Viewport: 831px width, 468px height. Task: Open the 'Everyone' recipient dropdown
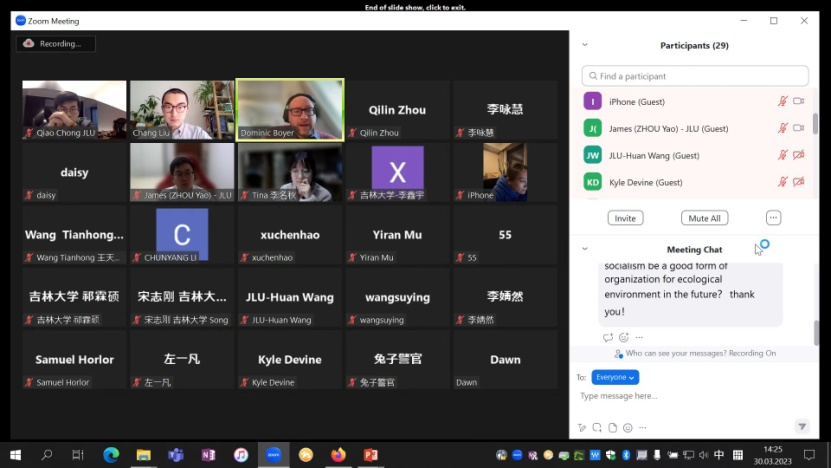click(x=614, y=377)
